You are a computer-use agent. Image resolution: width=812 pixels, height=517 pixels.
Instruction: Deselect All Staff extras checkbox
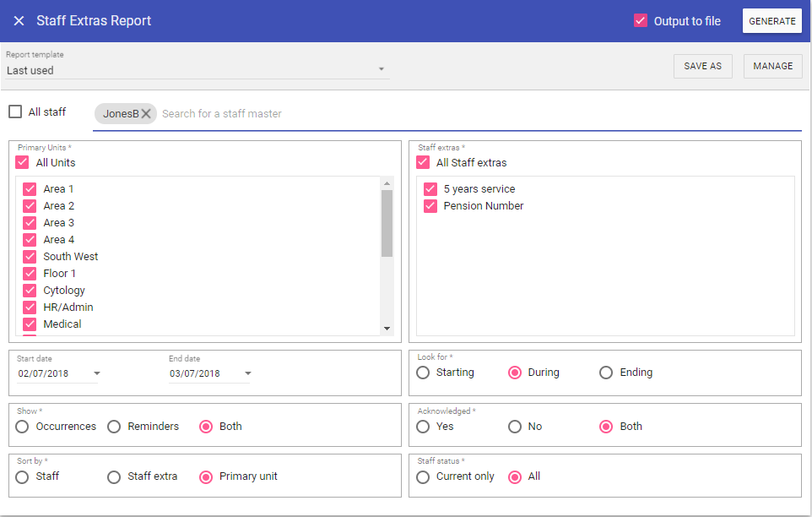(423, 162)
